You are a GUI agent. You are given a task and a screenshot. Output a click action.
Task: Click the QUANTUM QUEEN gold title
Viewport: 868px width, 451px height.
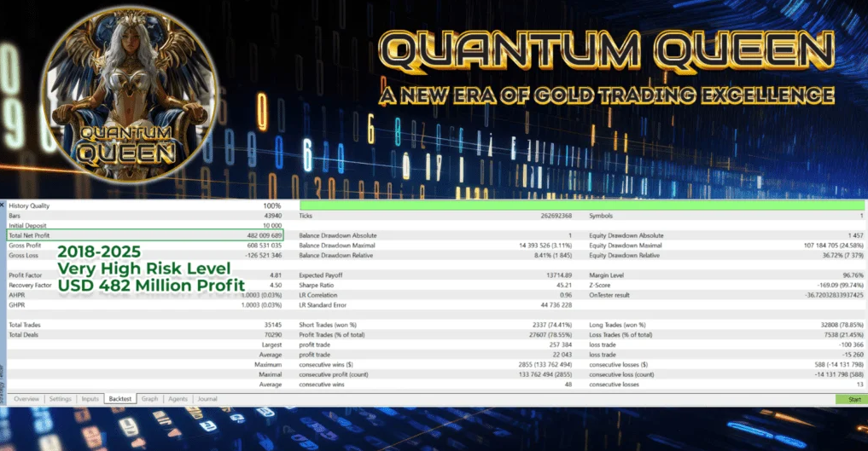(x=608, y=51)
